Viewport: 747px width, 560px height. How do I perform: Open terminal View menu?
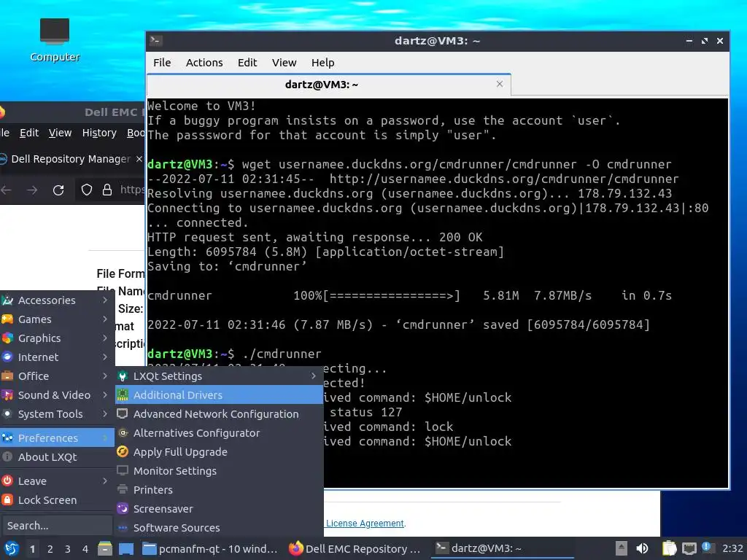click(284, 63)
